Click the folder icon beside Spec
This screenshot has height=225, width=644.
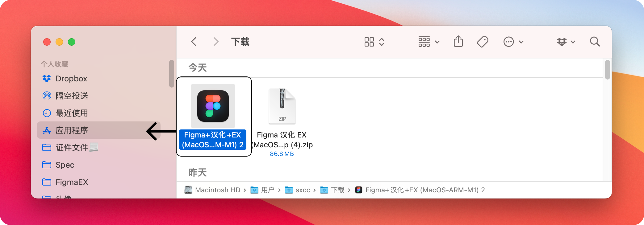pos(47,165)
